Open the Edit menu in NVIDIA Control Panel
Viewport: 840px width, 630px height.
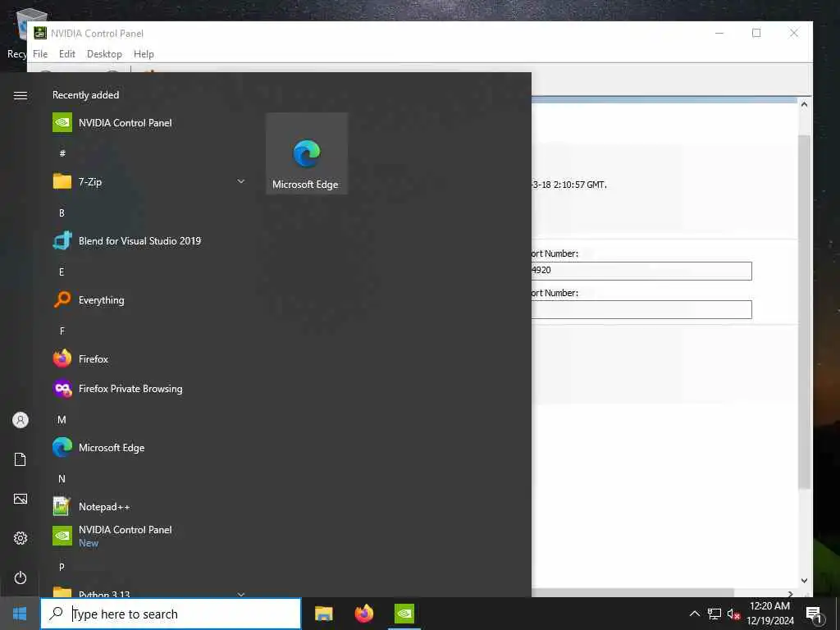click(x=67, y=53)
